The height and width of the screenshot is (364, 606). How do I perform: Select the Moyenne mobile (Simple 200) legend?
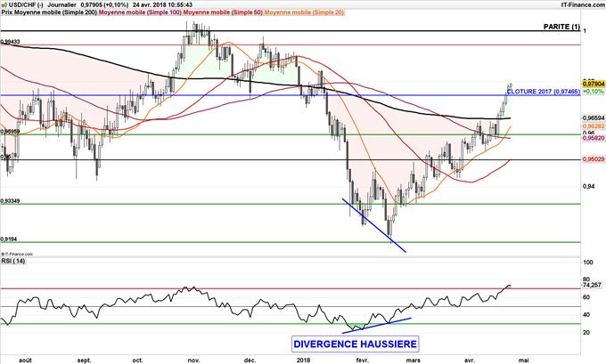click(55, 12)
